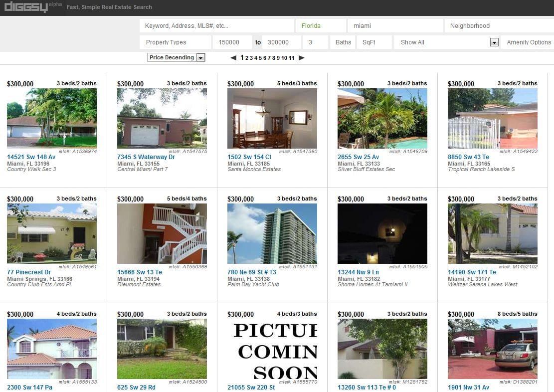Select the Picture Coming Soon thumbnail
Screen dimensions: 554x392
pos(272,349)
